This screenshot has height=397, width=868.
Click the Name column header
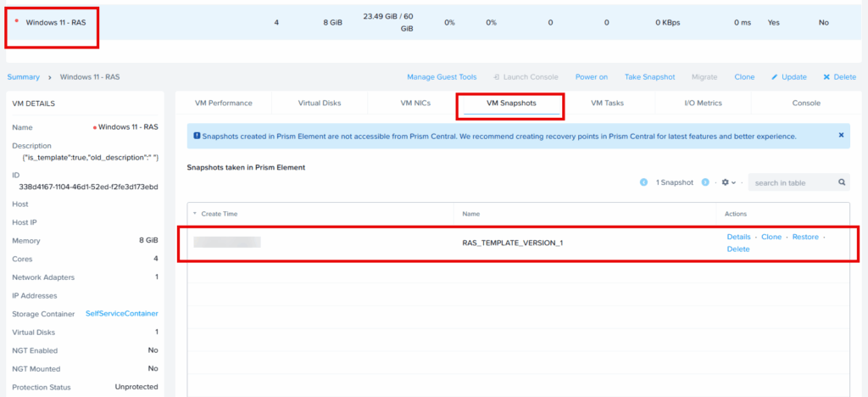pyautogui.click(x=471, y=213)
